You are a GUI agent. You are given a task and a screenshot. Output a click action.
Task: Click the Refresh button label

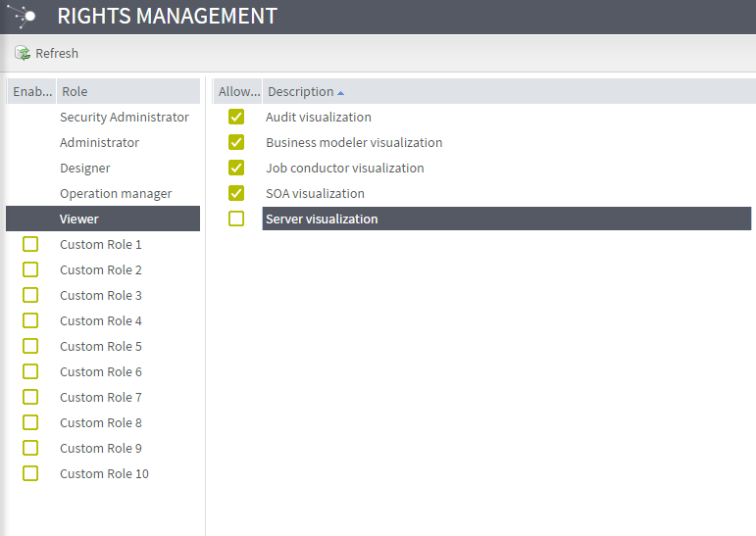[57, 53]
